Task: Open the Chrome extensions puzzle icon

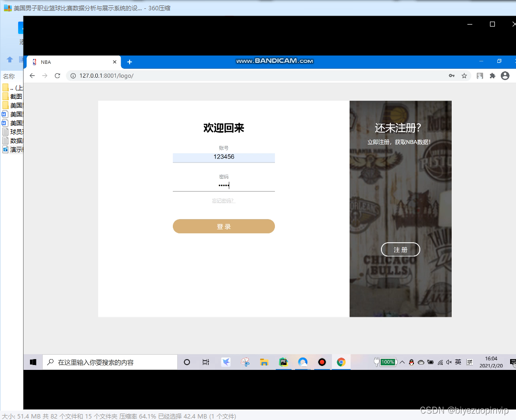Action: (x=492, y=76)
